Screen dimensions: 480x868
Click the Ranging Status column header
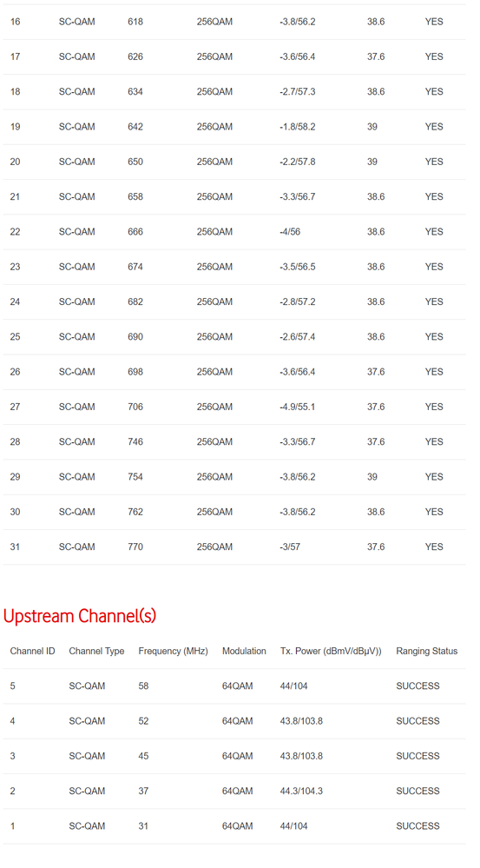click(x=427, y=651)
